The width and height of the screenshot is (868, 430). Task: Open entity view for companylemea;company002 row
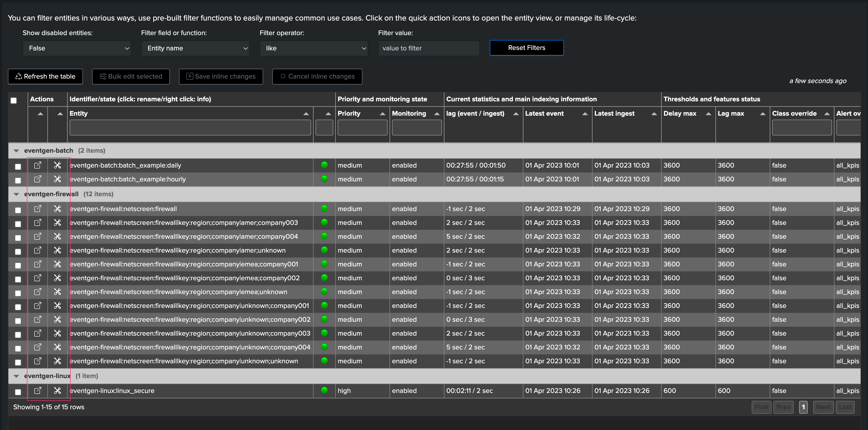point(38,278)
